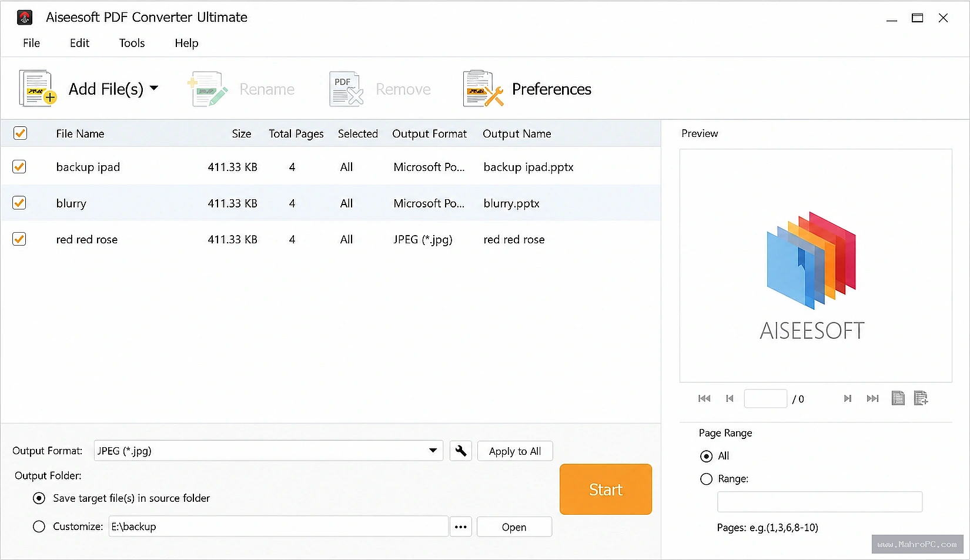This screenshot has height=560, width=970.
Task: Click the Output Format column header
Action: coord(429,133)
